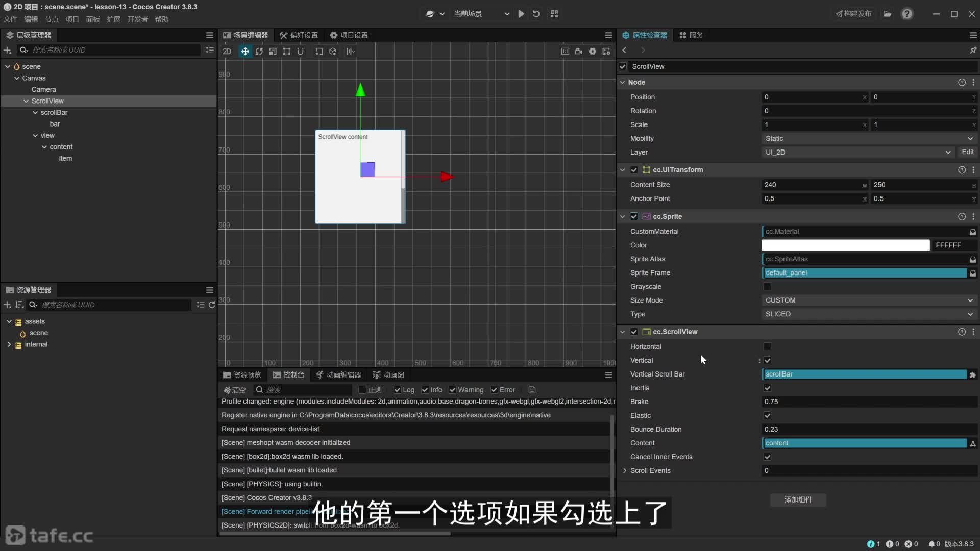
Task: Add new asset in assets panel
Action: pyautogui.click(x=8, y=305)
